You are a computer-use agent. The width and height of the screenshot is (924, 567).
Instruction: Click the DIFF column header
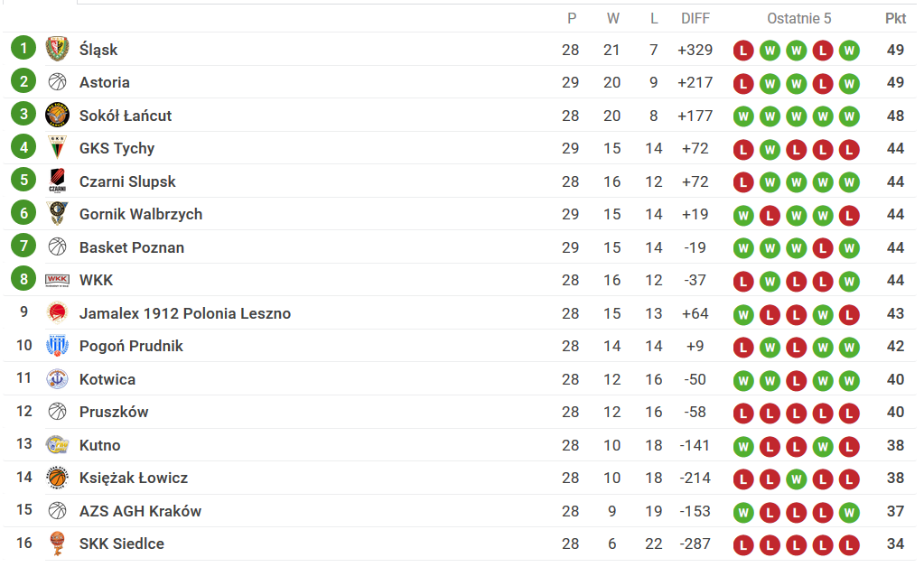(x=695, y=18)
